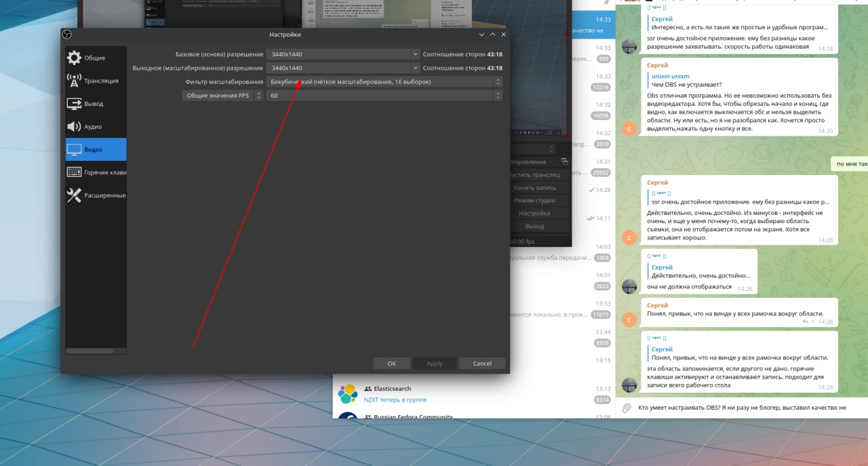Select the Горячие клавиши keyboard icon
Viewport: 868px width, 466px height.
coord(74,172)
